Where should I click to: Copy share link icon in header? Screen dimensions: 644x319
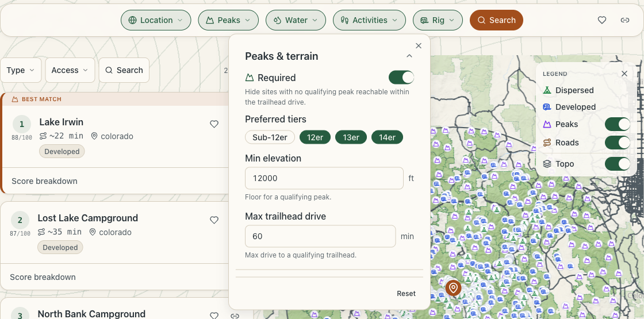(x=625, y=20)
